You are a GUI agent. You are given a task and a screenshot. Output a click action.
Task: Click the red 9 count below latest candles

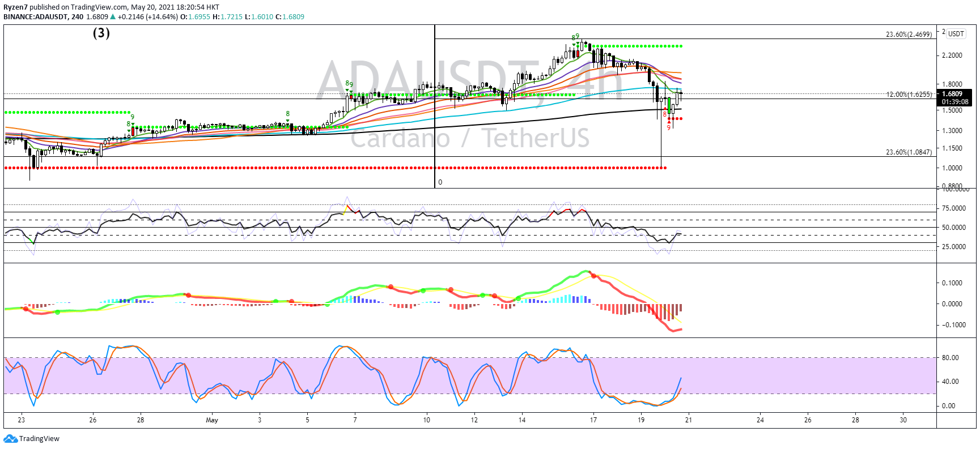669,127
